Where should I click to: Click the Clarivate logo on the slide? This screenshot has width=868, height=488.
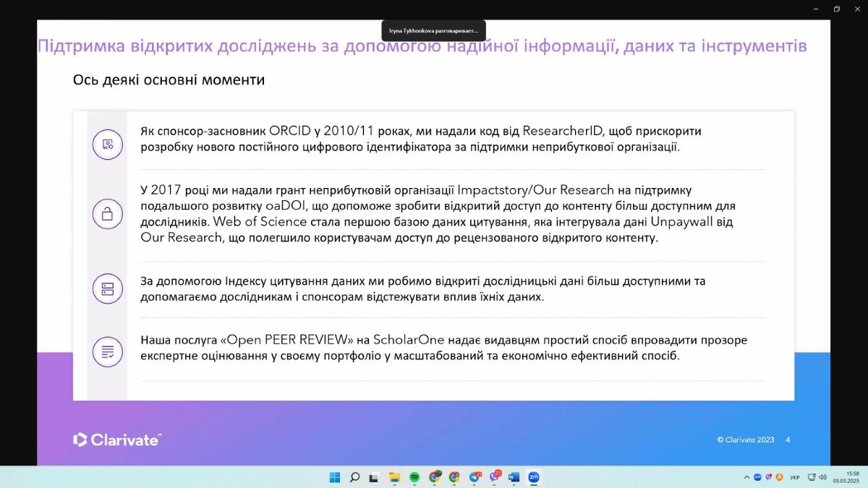point(117,440)
